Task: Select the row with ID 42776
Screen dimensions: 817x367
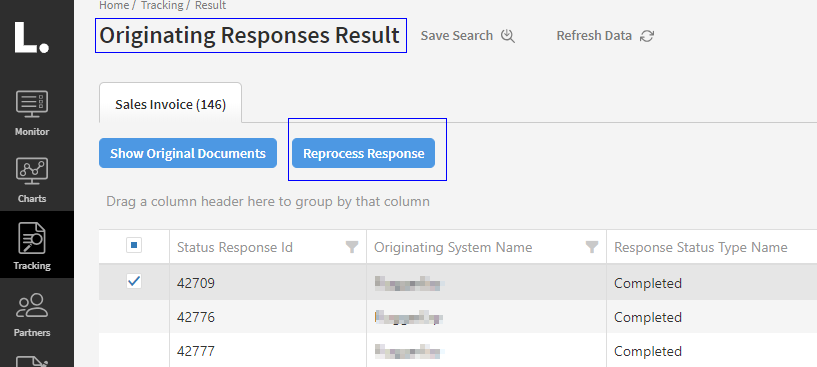Action: [x=458, y=317]
